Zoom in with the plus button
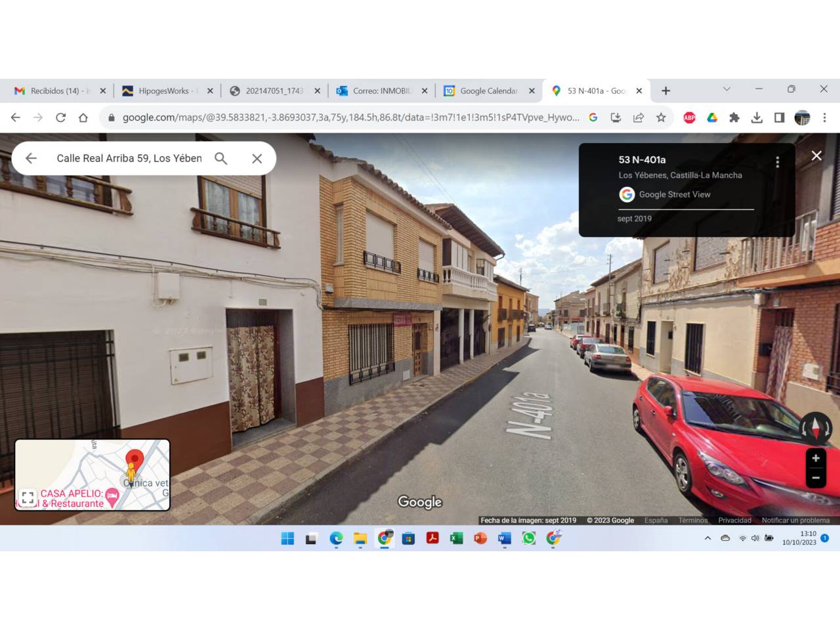Screen dimensions: 840x630 pyautogui.click(x=816, y=458)
